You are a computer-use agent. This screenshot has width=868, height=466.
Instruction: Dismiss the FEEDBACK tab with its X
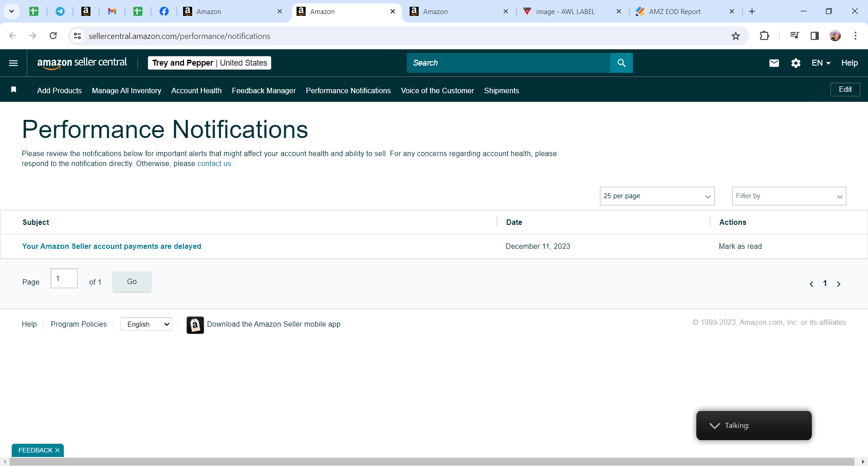[x=57, y=450]
